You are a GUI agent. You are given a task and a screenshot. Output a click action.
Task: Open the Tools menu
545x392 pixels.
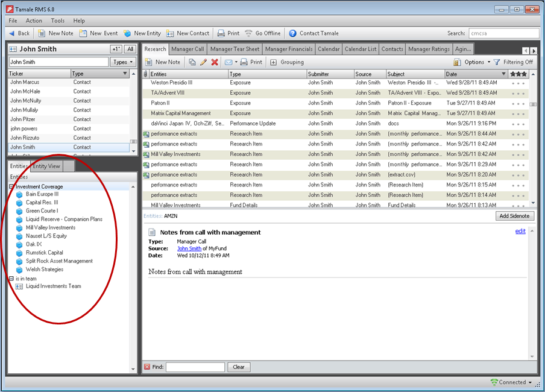(x=58, y=21)
